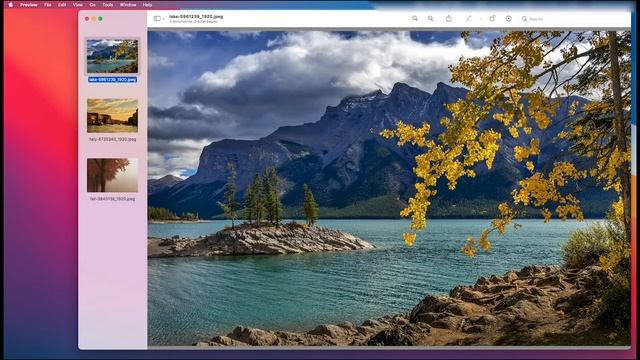Open the Tools menu
This screenshot has height=360, width=640.
point(108,5)
